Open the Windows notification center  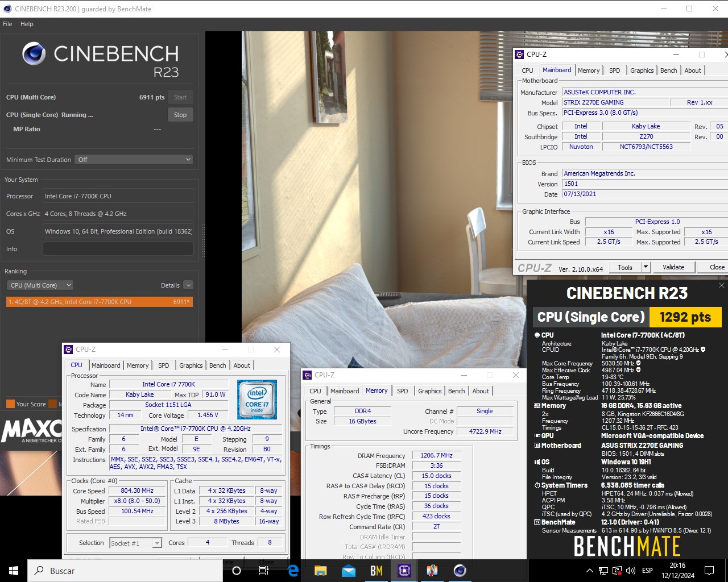pos(709,571)
